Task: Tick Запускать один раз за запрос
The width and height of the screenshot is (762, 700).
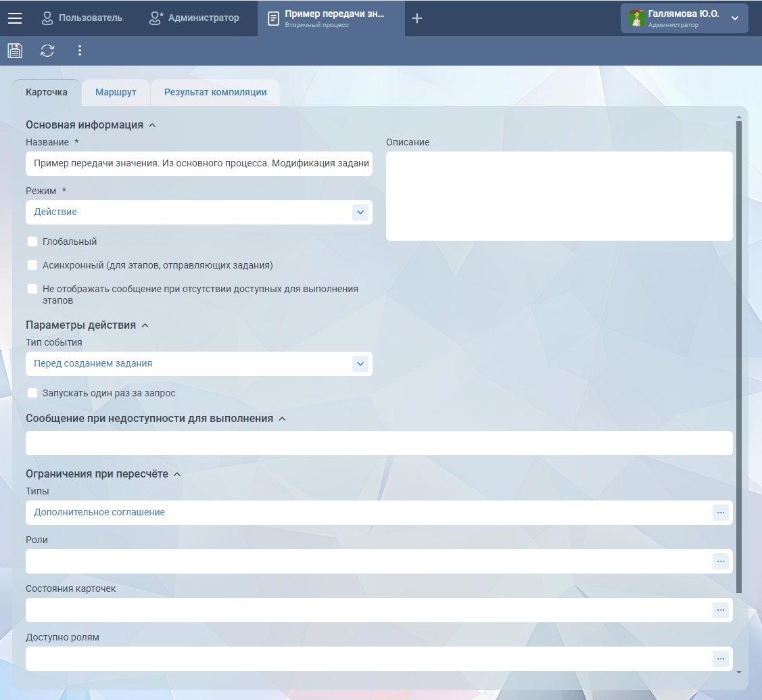Action: (32, 393)
